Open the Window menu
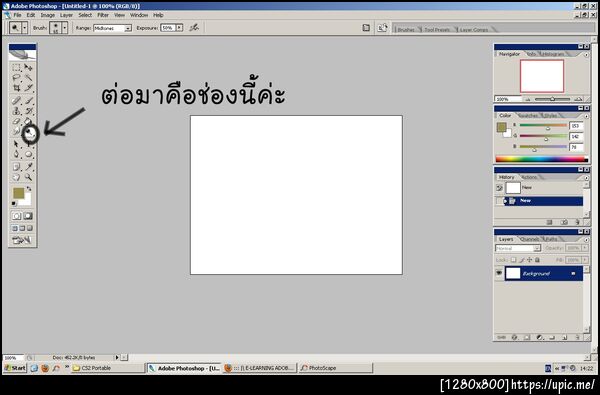 (x=139, y=15)
